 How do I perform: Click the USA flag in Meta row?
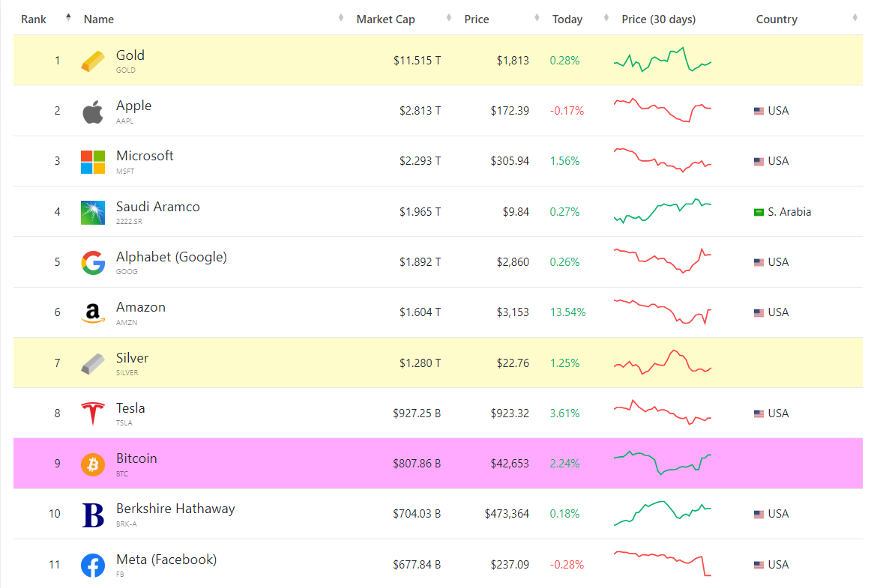point(759,566)
